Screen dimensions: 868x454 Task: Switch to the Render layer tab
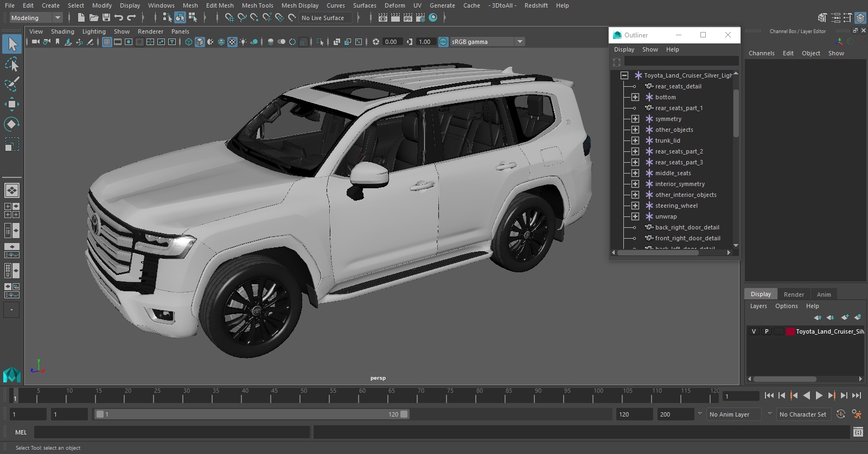(794, 295)
